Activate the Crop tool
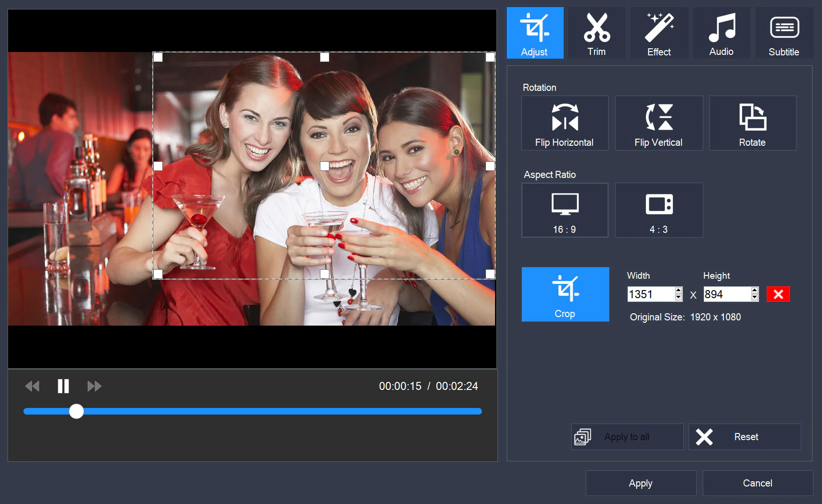The width and height of the screenshot is (822, 504). click(x=565, y=294)
